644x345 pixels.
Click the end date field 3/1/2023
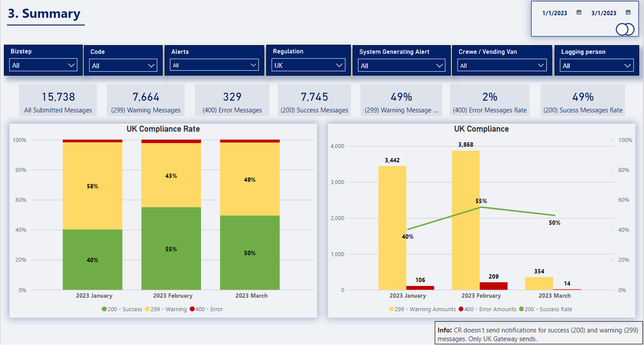[x=604, y=13]
